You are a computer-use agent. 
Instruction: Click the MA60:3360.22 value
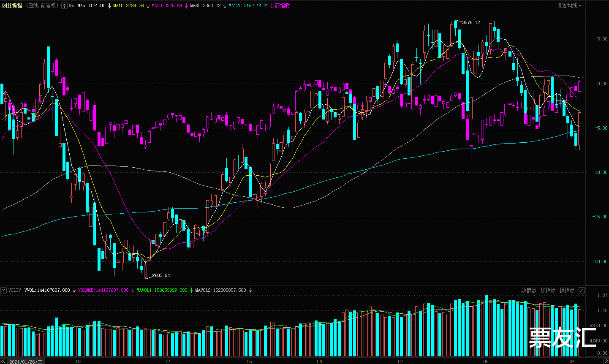pyautogui.click(x=205, y=6)
